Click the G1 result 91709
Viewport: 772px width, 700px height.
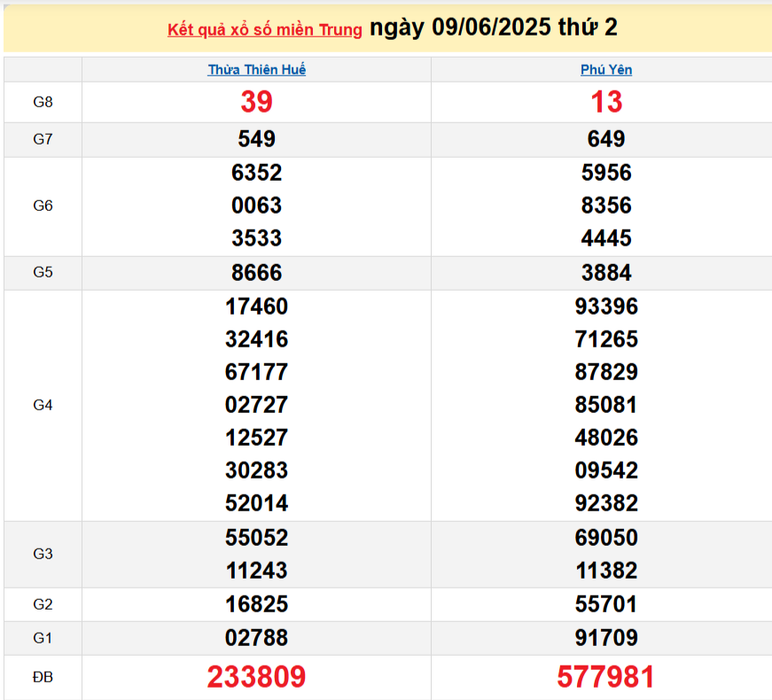[606, 638]
